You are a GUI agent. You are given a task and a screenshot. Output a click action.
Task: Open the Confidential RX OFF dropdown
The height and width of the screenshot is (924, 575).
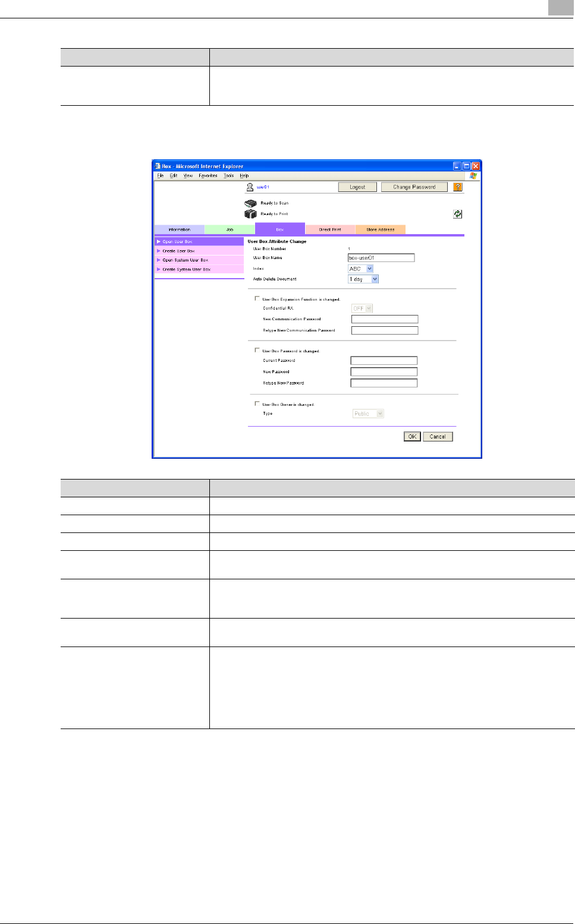point(362,308)
